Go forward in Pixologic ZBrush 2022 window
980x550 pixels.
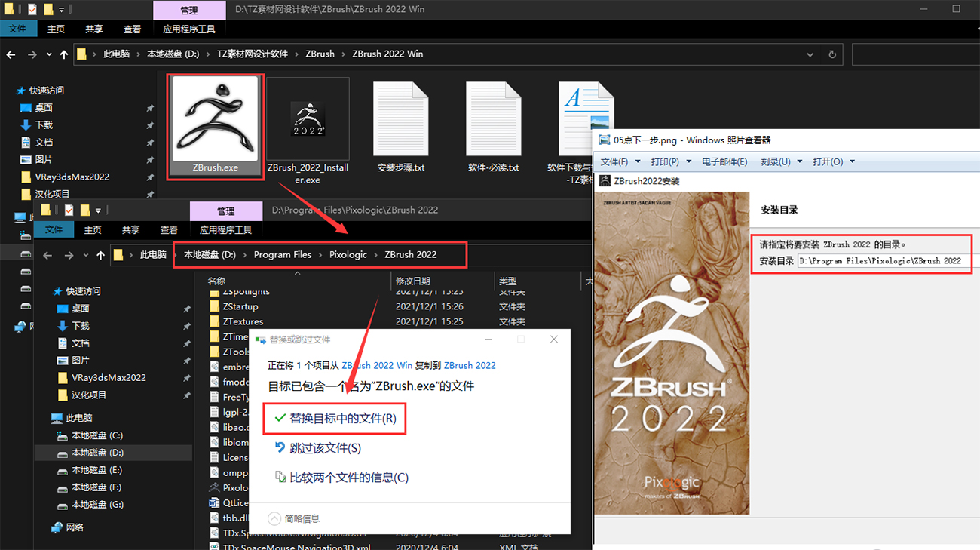pos(68,255)
